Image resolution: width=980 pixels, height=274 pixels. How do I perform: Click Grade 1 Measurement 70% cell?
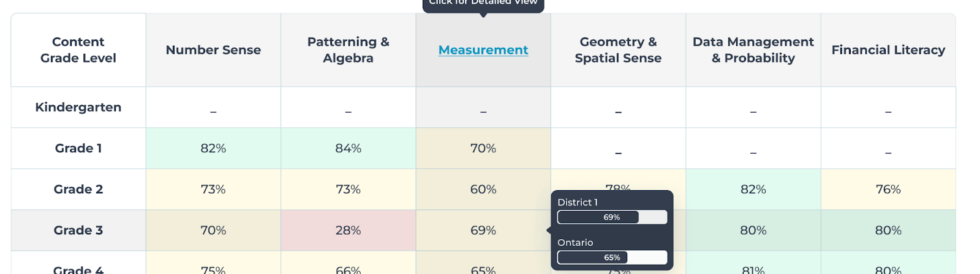pos(483,149)
